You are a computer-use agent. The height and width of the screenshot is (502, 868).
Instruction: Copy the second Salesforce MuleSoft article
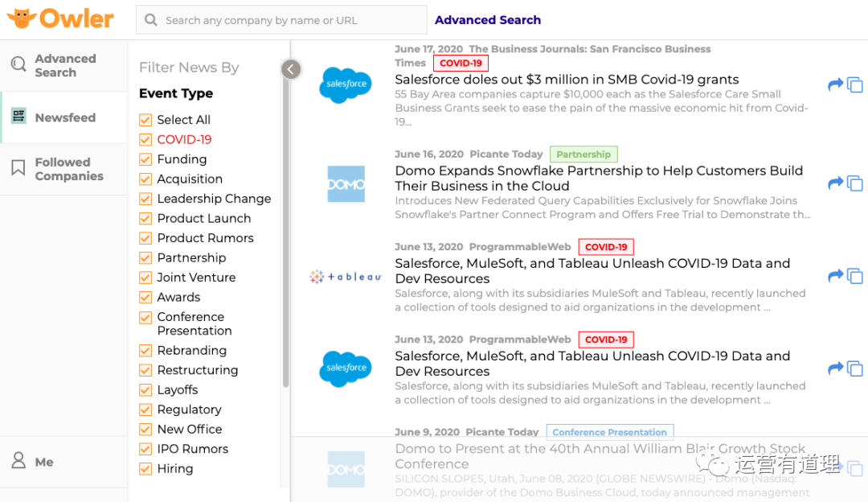(x=855, y=368)
